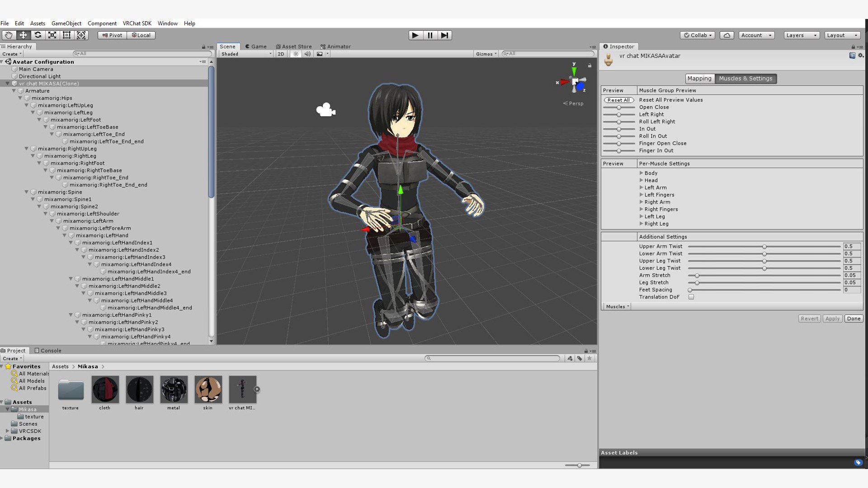
Task: Open the Window menu
Action: 167,23
